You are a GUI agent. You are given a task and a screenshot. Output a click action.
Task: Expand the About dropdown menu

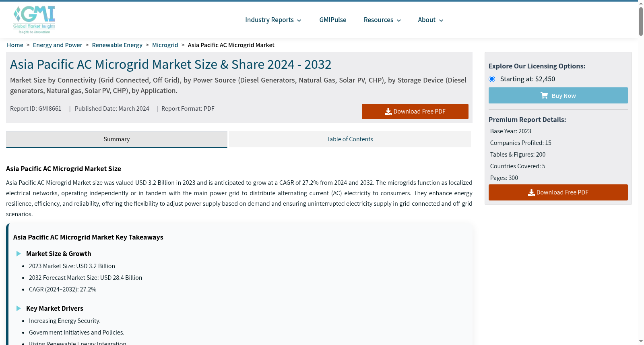431,20
